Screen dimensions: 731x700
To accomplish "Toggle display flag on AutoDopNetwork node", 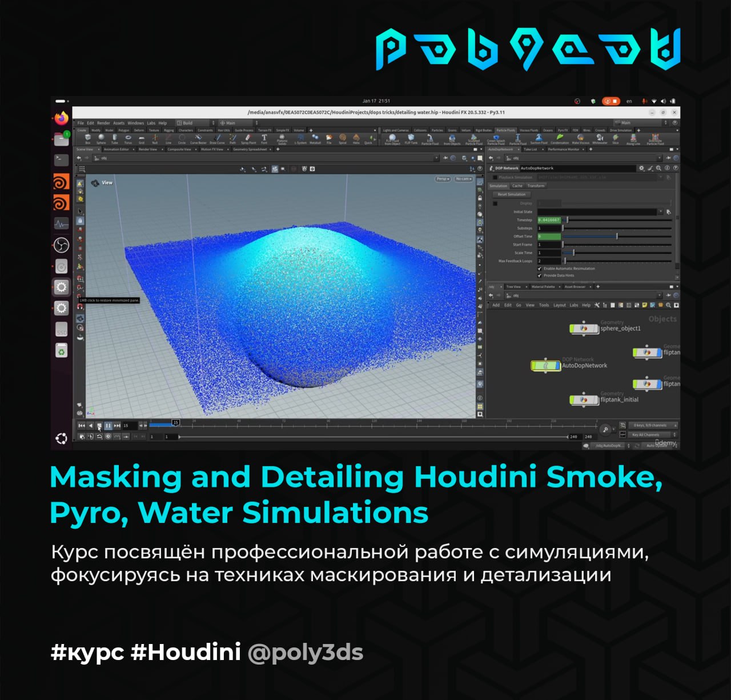I will pos(556,365).
